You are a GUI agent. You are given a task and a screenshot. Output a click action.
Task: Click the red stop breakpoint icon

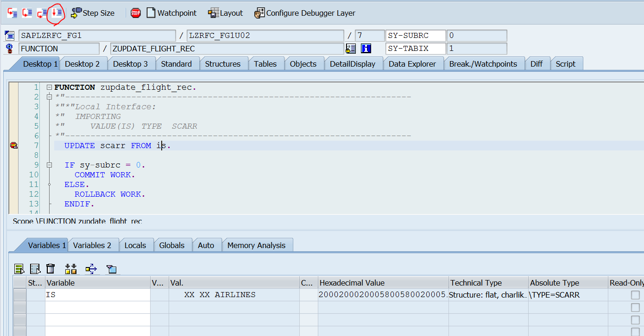pyautogui.click(x=135, y=12)
